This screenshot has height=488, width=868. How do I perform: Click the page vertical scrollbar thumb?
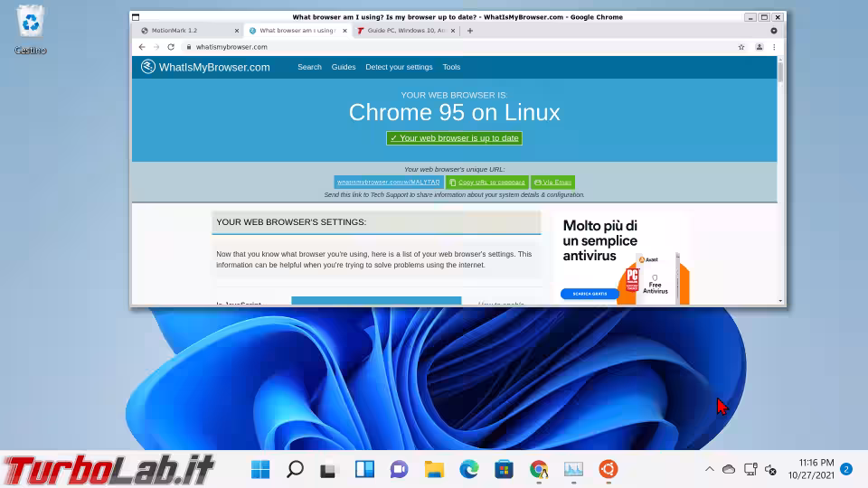[x=780, y=72]
